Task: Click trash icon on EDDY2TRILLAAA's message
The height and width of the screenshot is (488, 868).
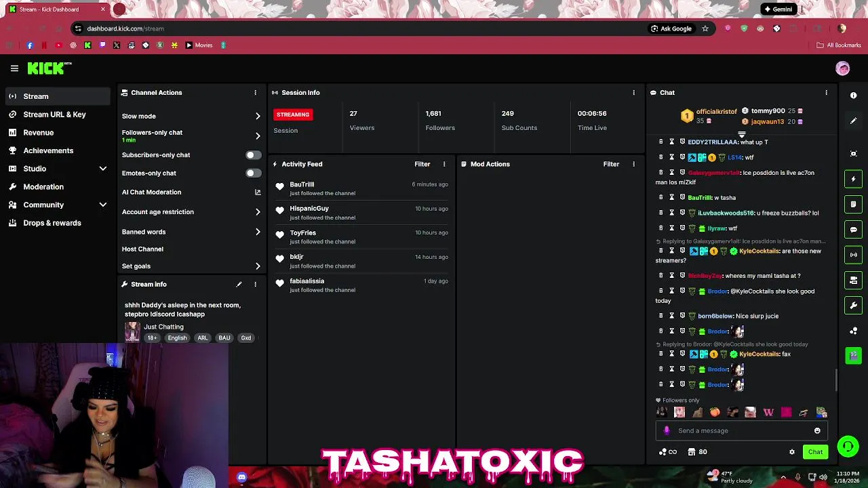Action: (661, 142)
